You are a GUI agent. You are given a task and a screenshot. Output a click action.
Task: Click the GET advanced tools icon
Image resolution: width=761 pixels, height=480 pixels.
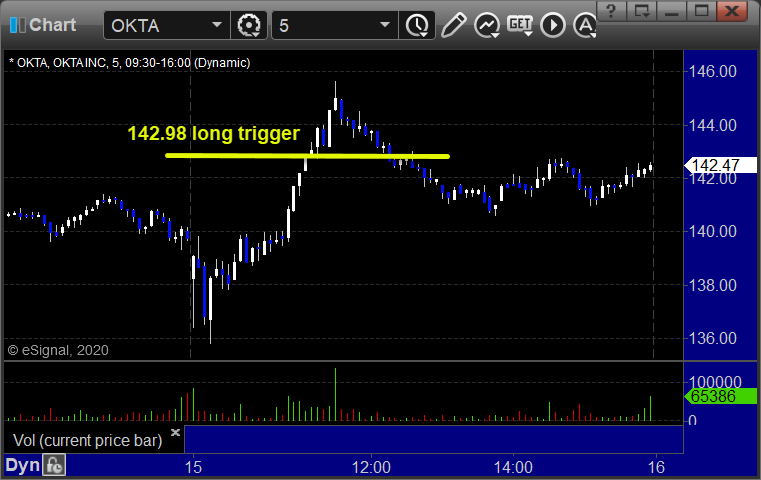(520, 25)
